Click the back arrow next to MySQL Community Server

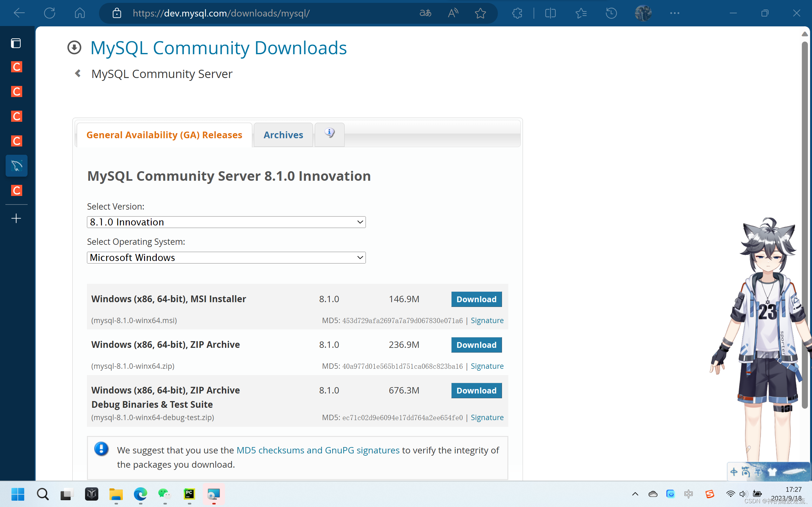coord(78,73)
